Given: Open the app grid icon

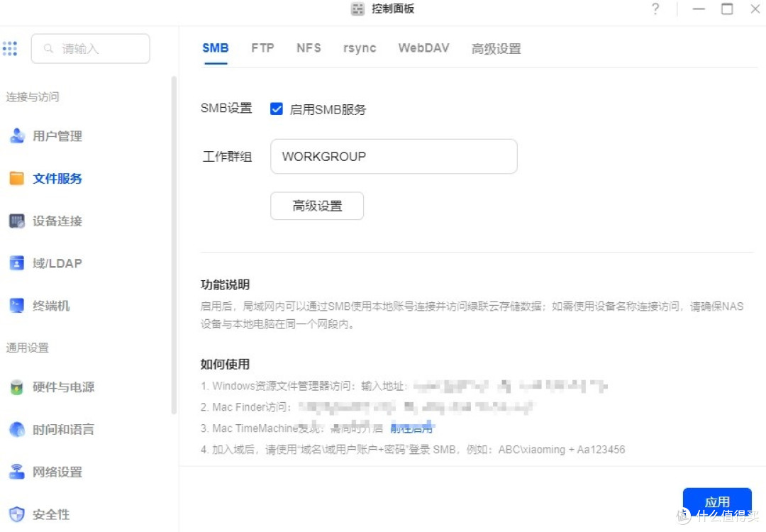Looking at the screenshot, I should (10, 48).
